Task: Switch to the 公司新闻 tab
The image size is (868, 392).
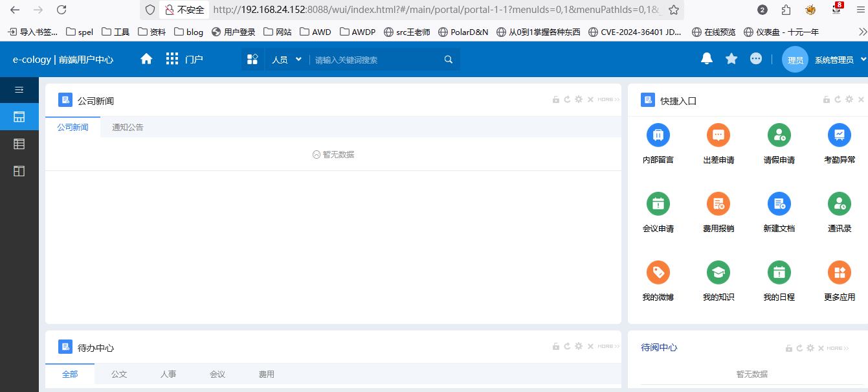Action: tap(72, 127)
